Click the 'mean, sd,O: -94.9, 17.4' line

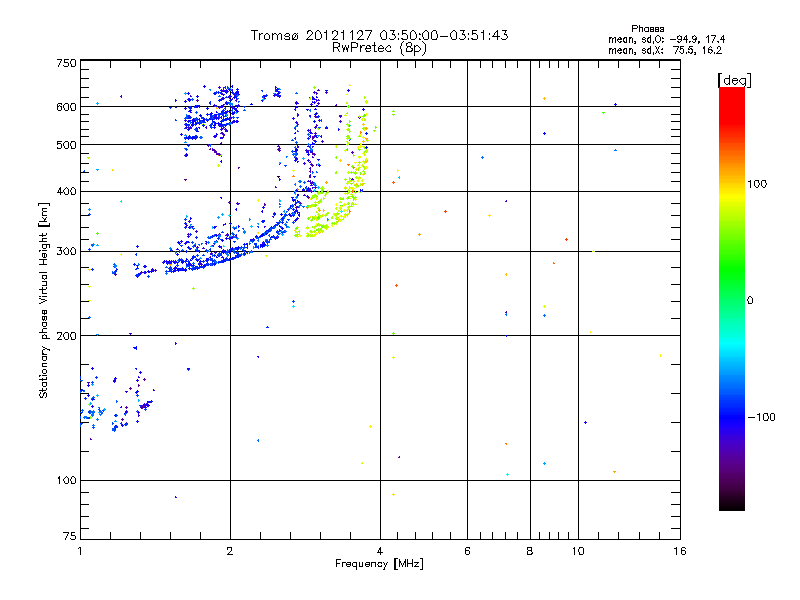pyautogui.click(x=666, y=40)
